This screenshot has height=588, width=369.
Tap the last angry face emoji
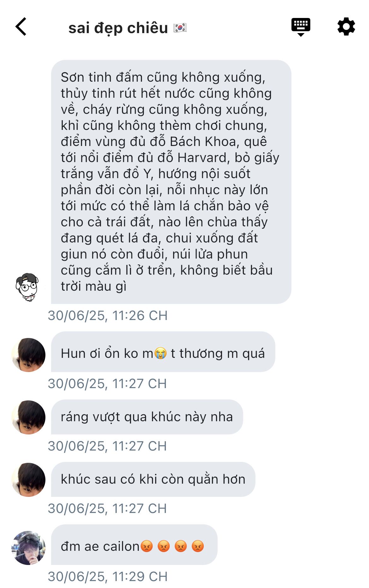(x=198, y=546)
